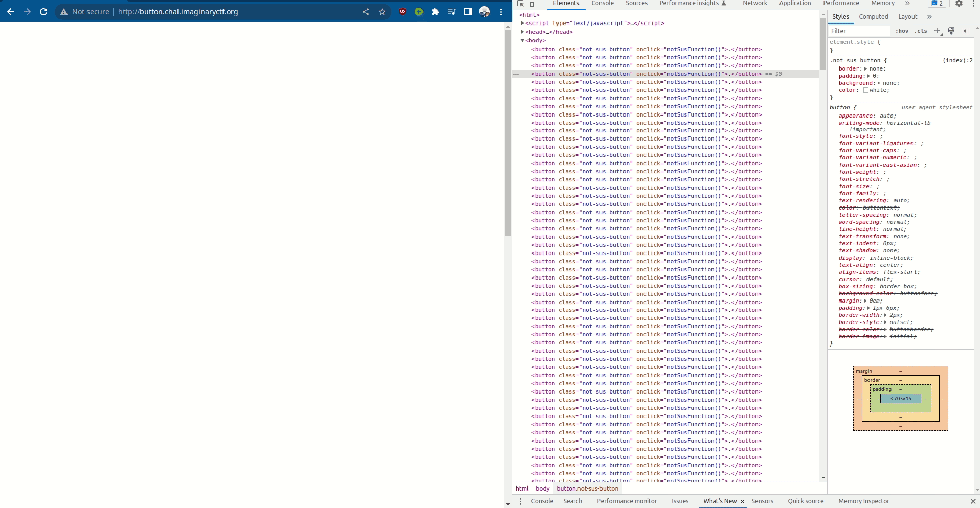
Task: Open the new style rule plus icon
Action: (937, 31)
